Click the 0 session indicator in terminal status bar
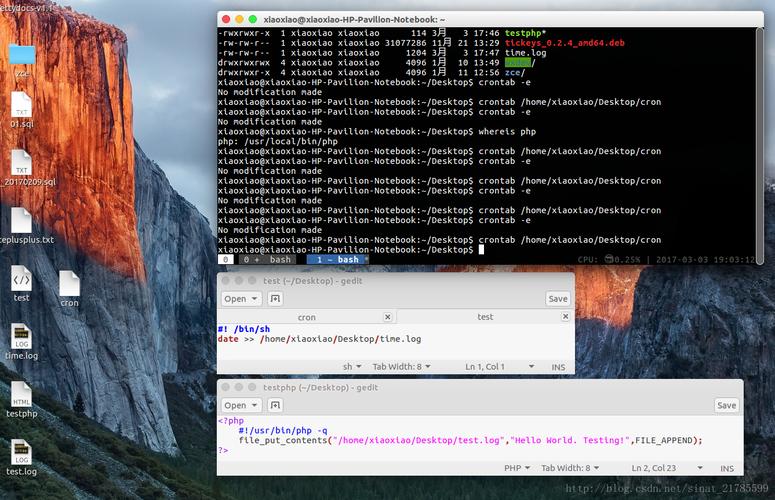Viewport: 775px width, 500px height. coord(226,259)
